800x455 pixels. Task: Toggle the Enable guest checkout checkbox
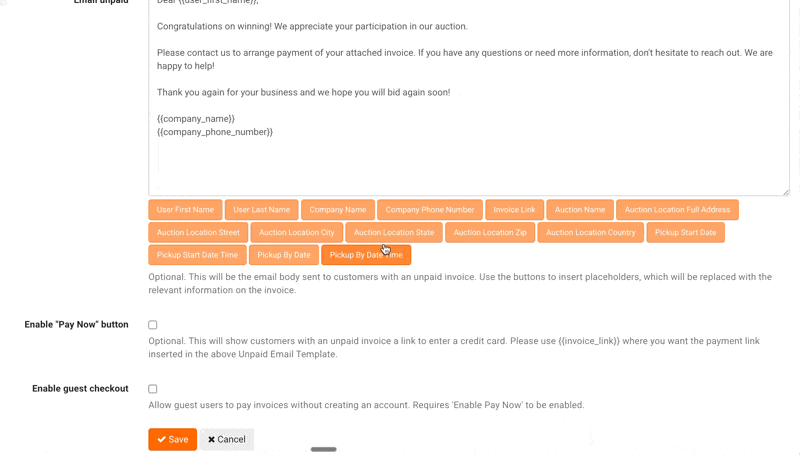coord(153,389)
